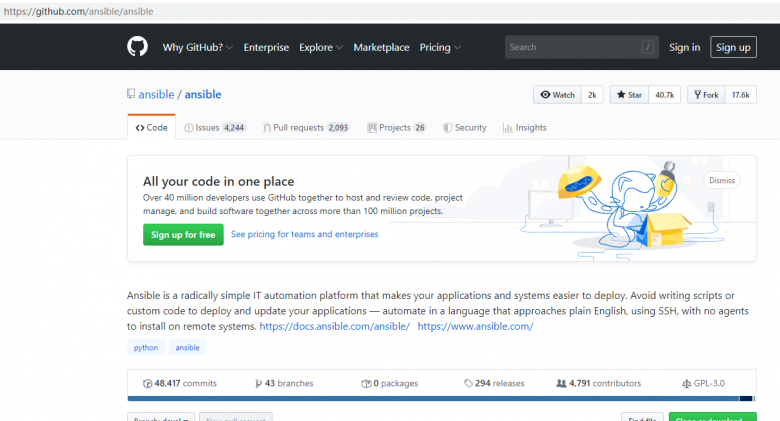This screenshot has width=780, height=421.
Task: Dismiss the signup banner
Action: [722, 180]
